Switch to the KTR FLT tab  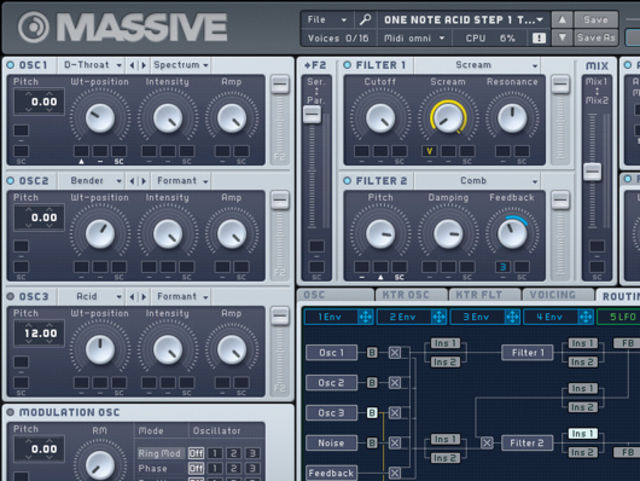click(x=484, y=295)
